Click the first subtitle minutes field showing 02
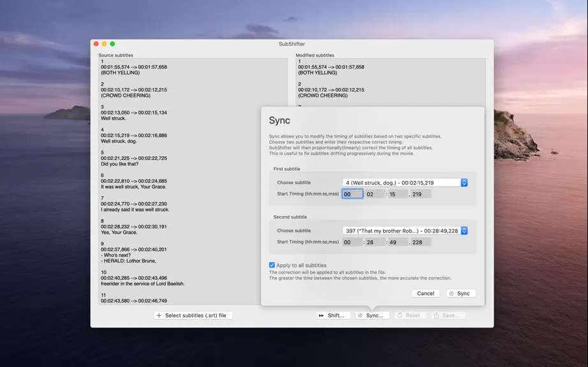This screenshot has width=588, height=367. (x=376, y=194)
